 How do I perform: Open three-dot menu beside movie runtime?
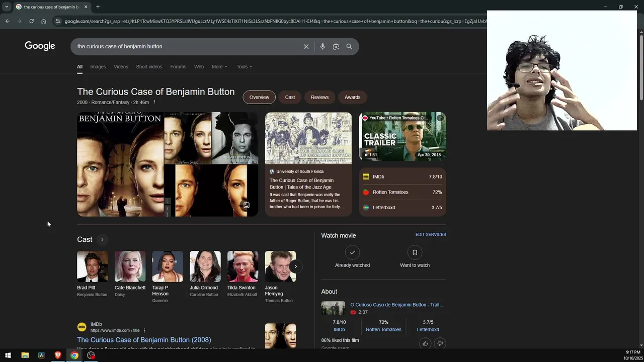pyautogui.click(x=154, y=102)
